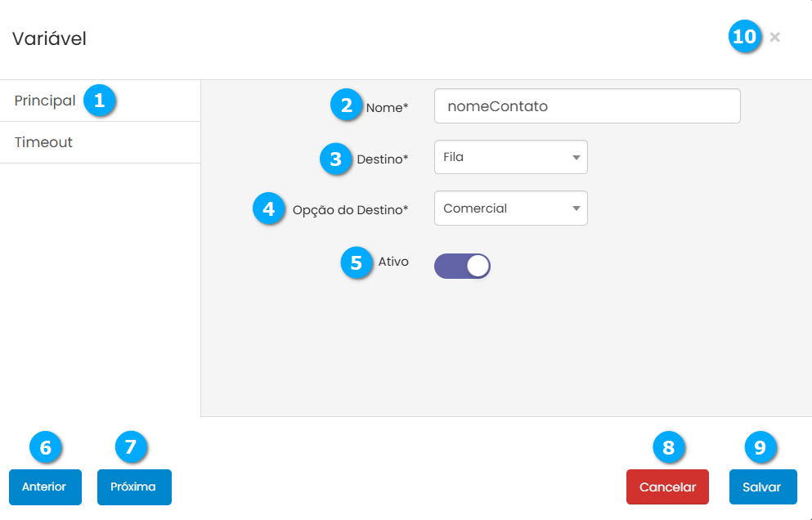The width and height of the screenshot is (812, 520).
Task: Click the number 7 badge above Próxima
Action: pos(131,447)
